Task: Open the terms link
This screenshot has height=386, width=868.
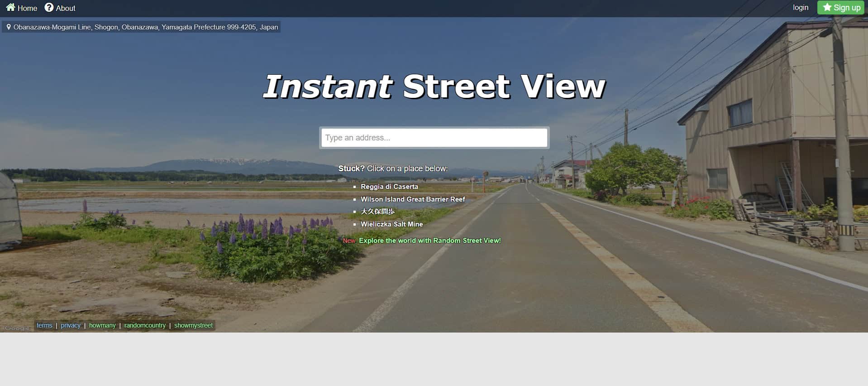Action: tap(44, 325)
